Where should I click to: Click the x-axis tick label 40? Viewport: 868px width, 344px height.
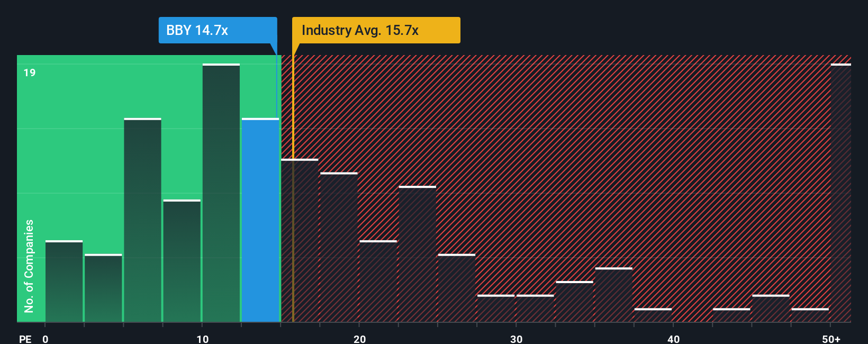674,339
